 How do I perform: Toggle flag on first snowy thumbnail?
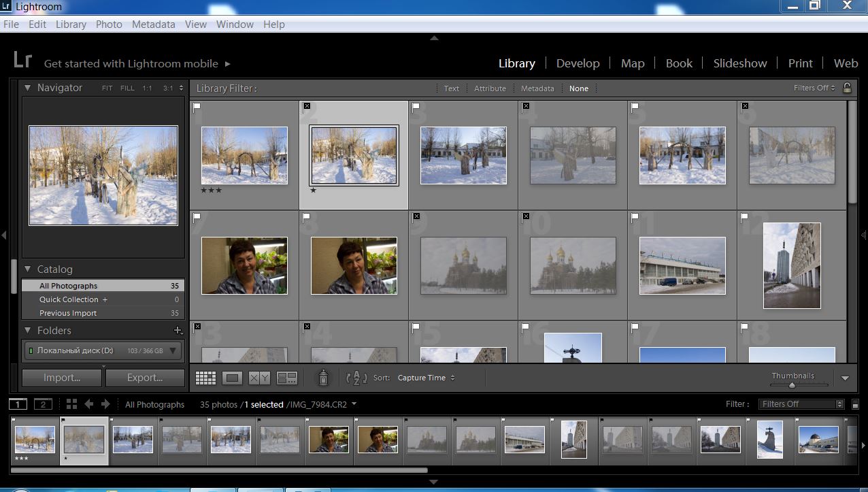pos(197,107)
